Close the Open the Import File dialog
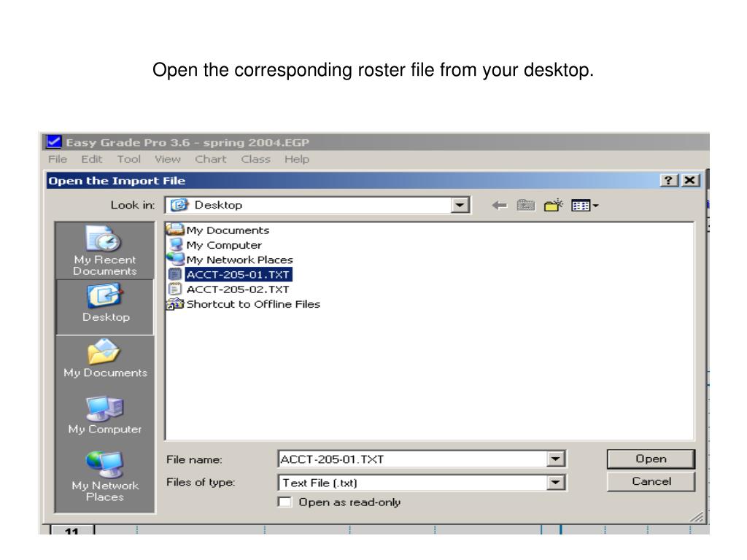Image resolution: width=747 pixels, height=560 pixels. coord(690,181)
